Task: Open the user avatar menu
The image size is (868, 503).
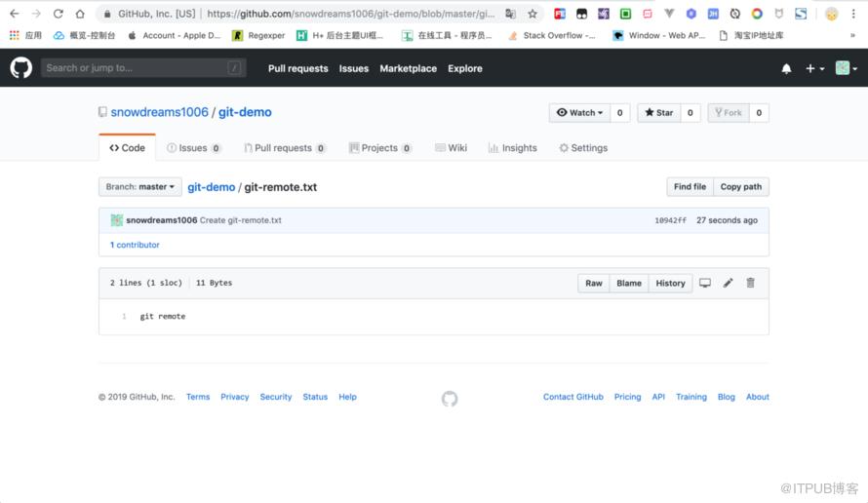Action: 846,68
